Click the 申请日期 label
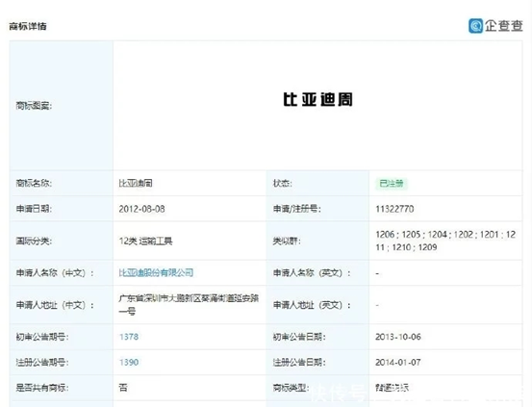Image resolution: width=532 pixels, height=407 pixels. pyautogui.click(x=34, y=209)
